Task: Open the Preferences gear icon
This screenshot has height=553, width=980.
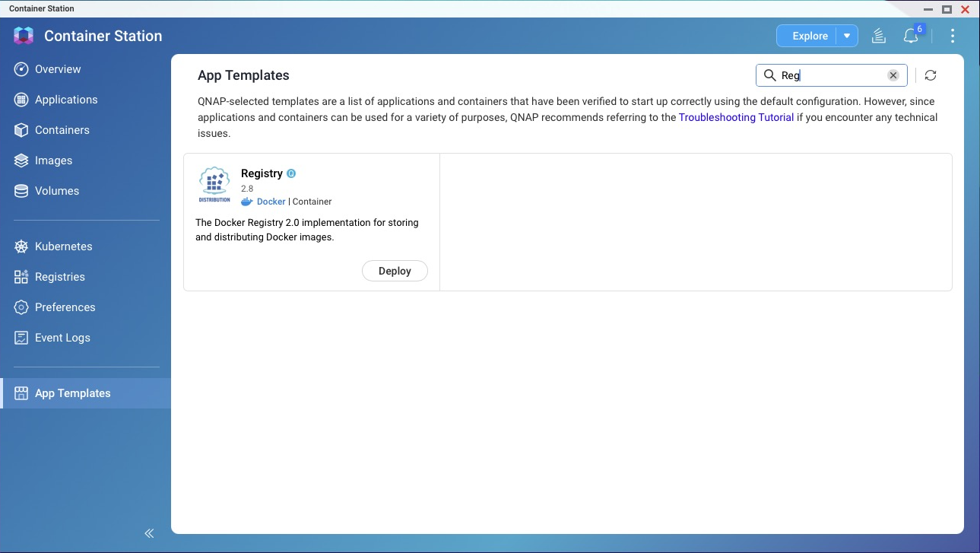Action: (x=21, y=307)
